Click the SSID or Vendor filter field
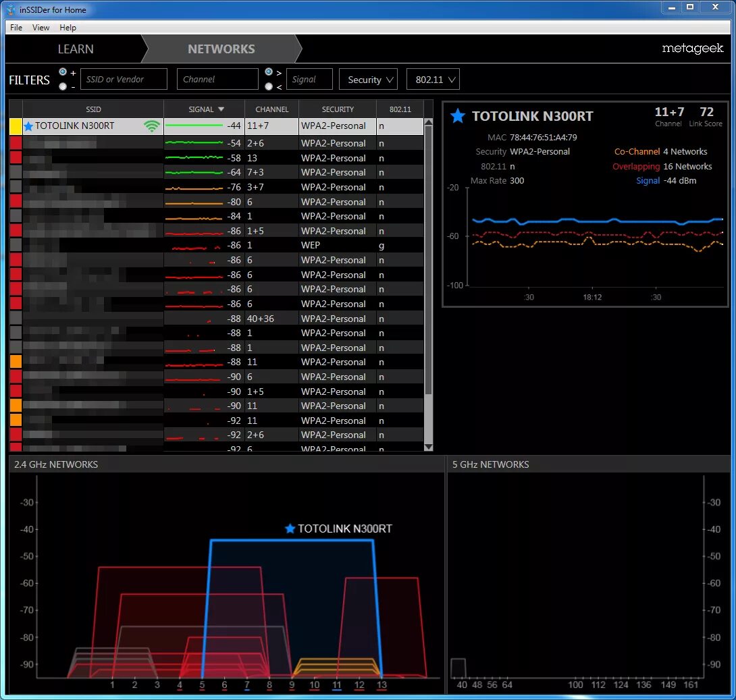The height and width of the screenshot is (700, 736). click(x=124, y=79)
